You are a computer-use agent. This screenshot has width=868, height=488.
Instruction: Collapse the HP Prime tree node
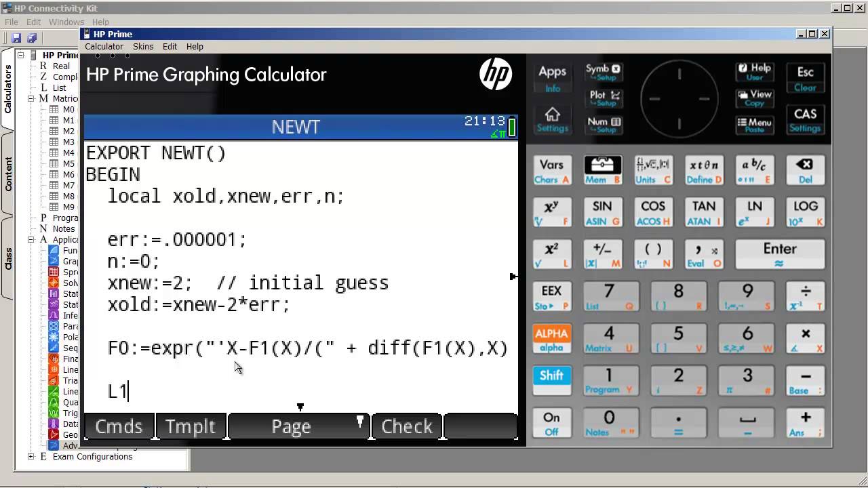20,55
